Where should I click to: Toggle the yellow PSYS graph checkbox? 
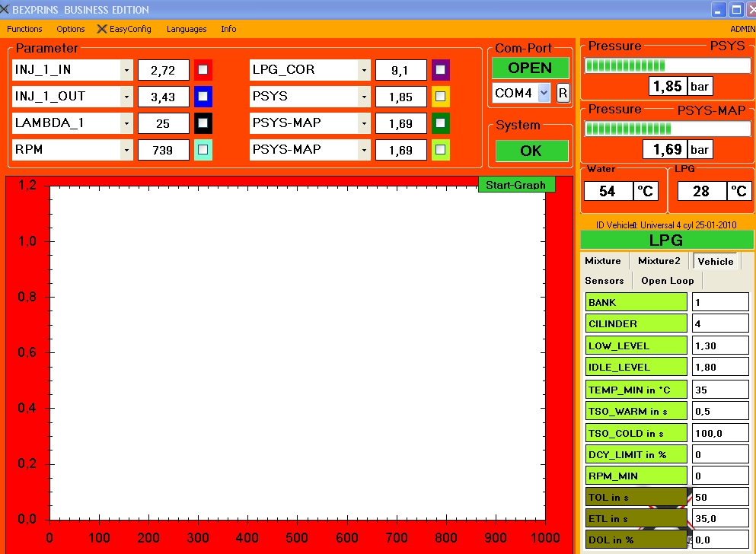[x=440, y=97]
